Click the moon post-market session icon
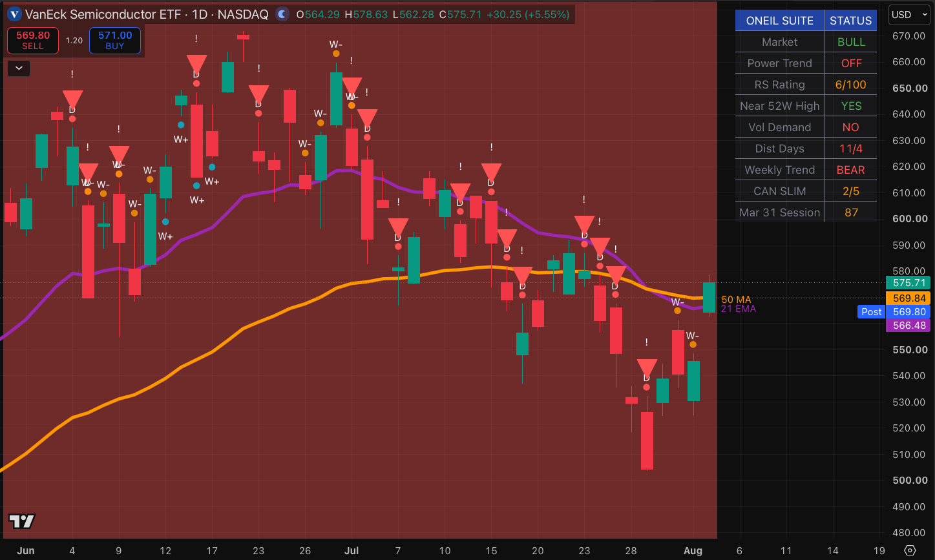This screenshot has height=560, width=935. click(282, 14)
